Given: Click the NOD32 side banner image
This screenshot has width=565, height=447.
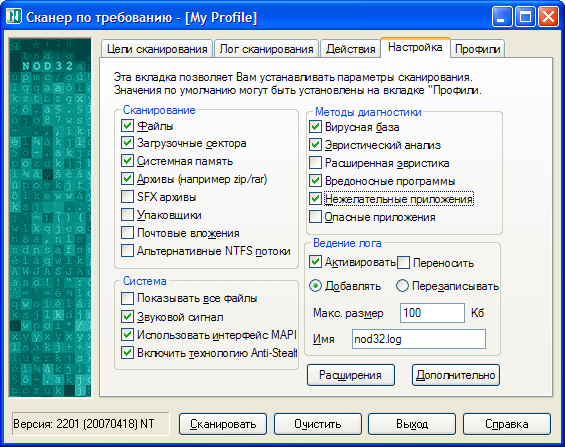Looking at the screenshot, I should coord(50,218).
